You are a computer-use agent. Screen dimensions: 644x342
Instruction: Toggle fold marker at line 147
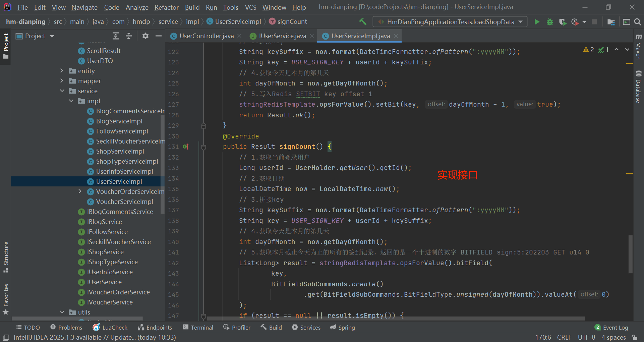tap(203, 316)
